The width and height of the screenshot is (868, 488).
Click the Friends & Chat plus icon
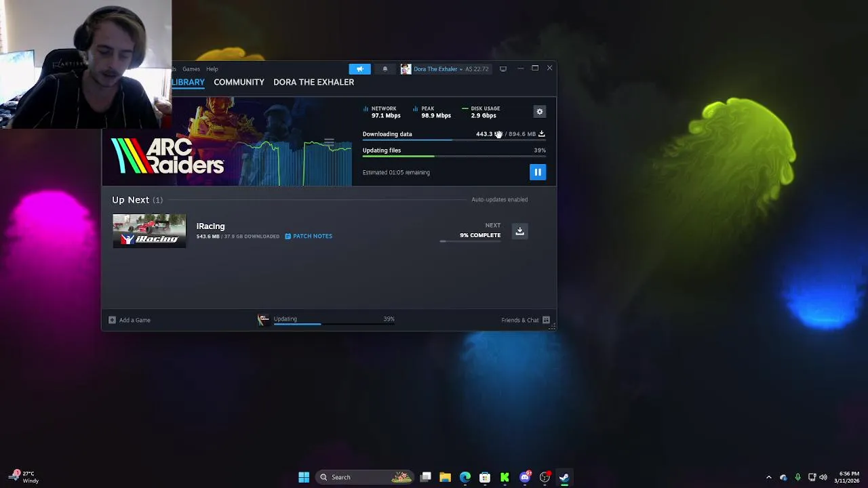pyautogui.click(x=546, y=320)
